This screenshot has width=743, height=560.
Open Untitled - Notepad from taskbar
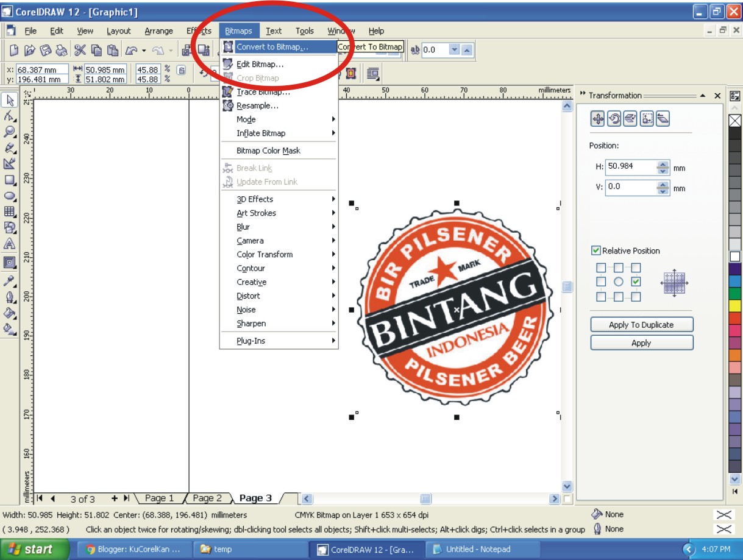[x=482, y=549]
